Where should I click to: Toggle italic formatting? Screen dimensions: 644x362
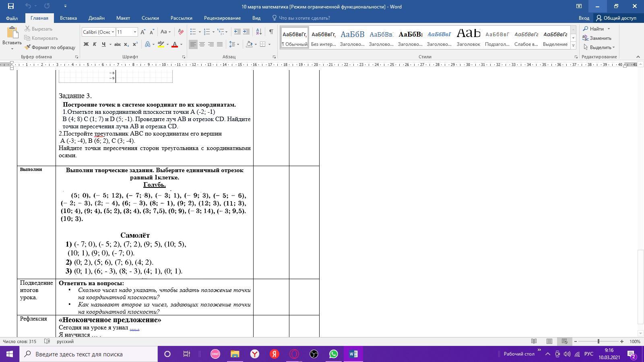[95, 44]
